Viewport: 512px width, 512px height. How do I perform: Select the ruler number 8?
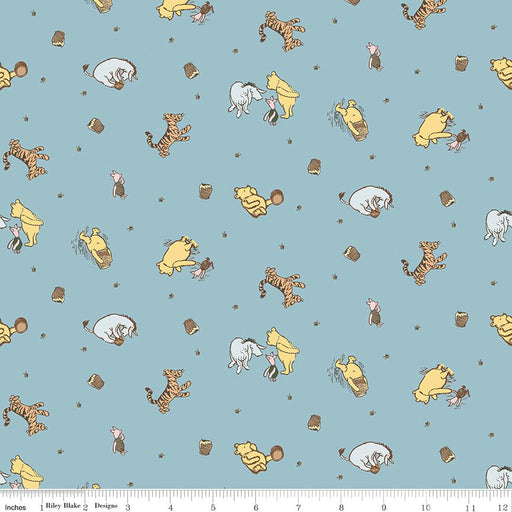point(341,508)
